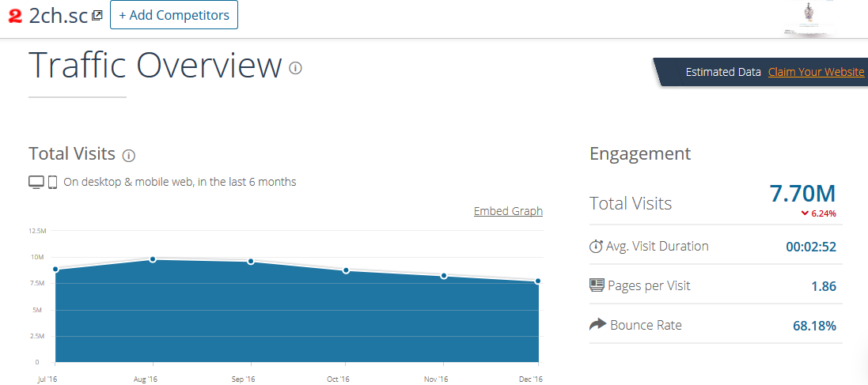Click the Bounce Rate arrow icon
868x385 pixels.
597,324
